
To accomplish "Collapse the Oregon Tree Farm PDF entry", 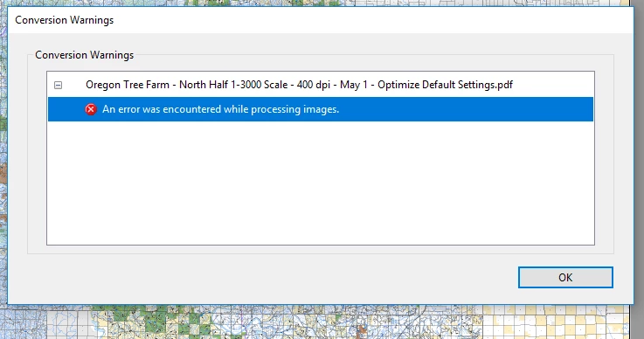I will point(59,85).
